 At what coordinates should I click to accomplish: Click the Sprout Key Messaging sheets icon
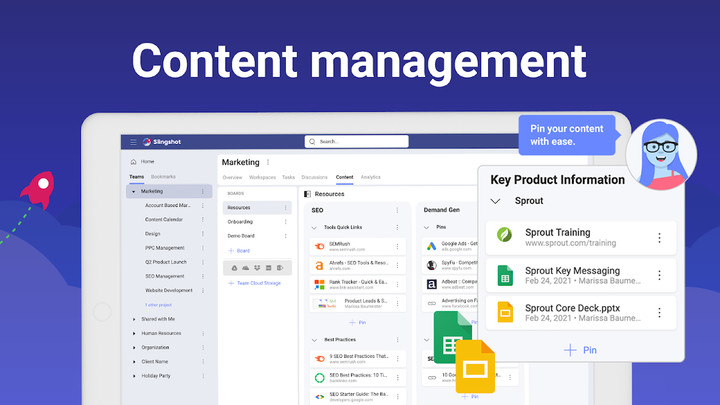click(505, 275)
